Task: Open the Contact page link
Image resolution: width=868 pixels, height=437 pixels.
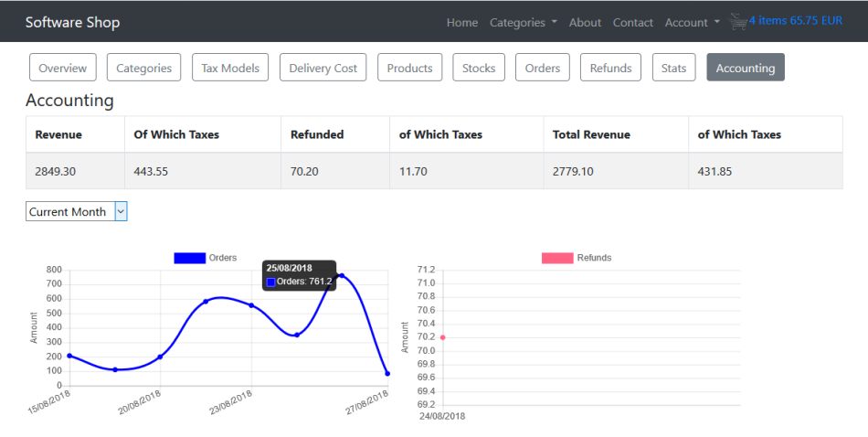Action: click(633, 23)
